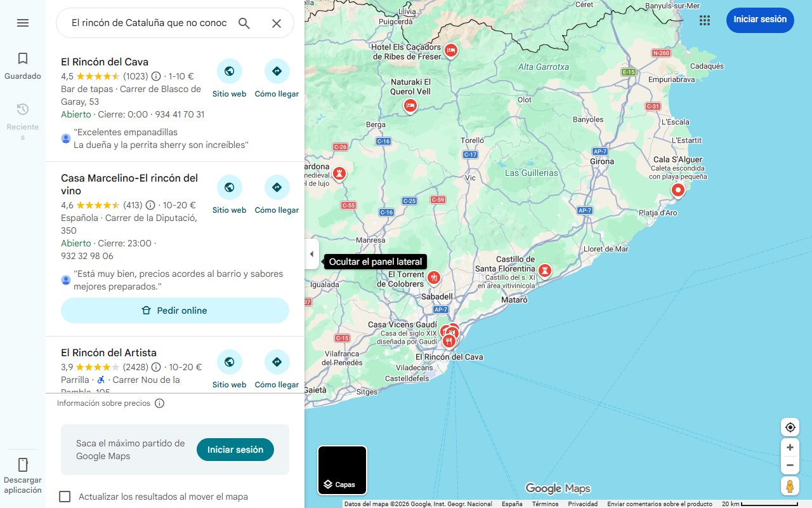Open the Google apps grid
Screen dimensions: 812x508
point(704,20)
